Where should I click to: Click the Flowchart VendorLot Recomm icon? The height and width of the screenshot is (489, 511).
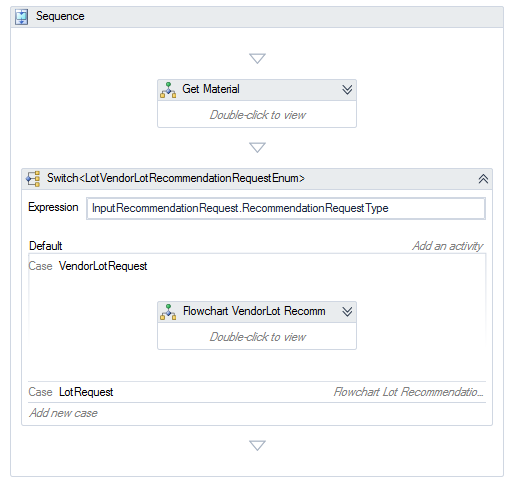coord(168,312)
